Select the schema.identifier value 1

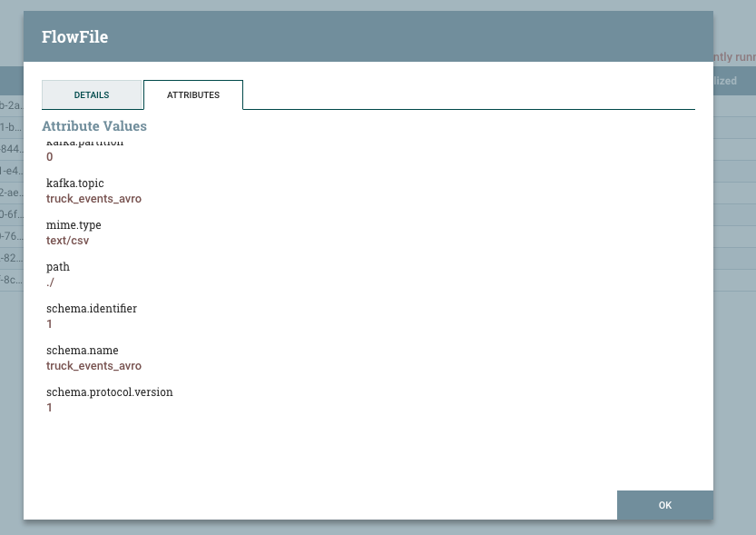tap(49, 323)
